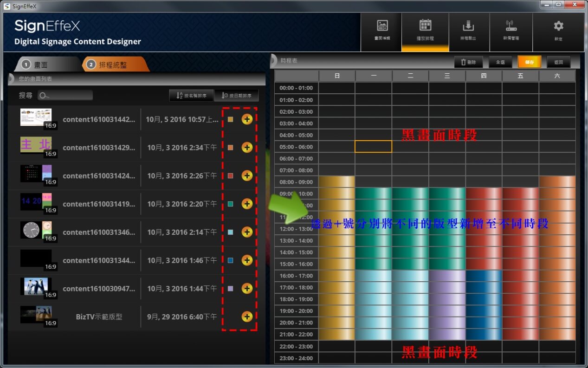Screen dimensions: 588x368
Task: Add content1610031442 using its plus icon
Action: (x=247, y=119)
